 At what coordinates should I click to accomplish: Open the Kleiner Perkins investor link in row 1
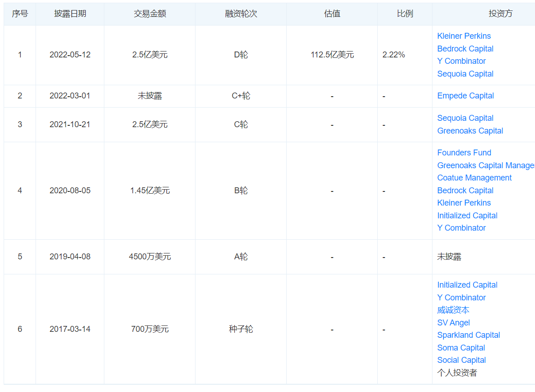coord(464,36)
